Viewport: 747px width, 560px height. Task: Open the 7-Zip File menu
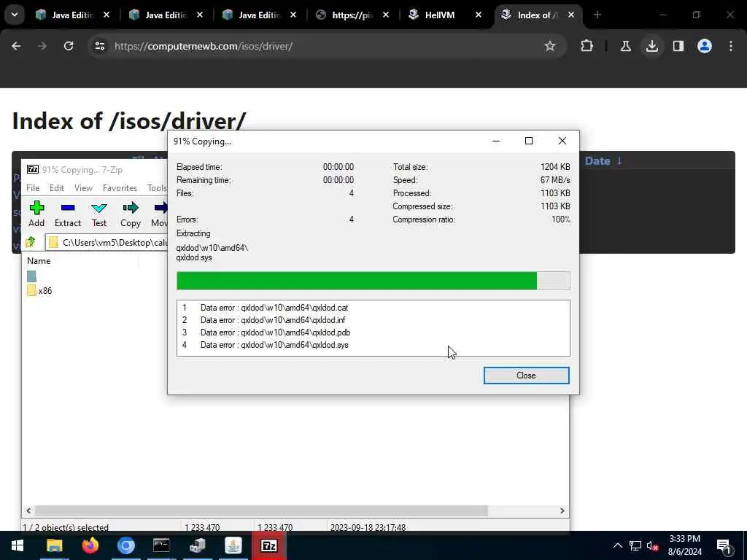[x=33, y=188]
